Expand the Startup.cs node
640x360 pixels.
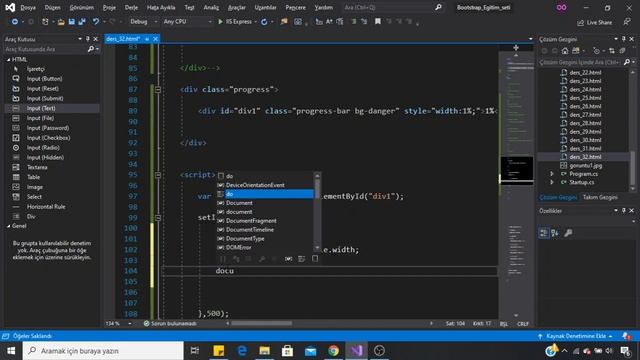click(x=552, y=182)
